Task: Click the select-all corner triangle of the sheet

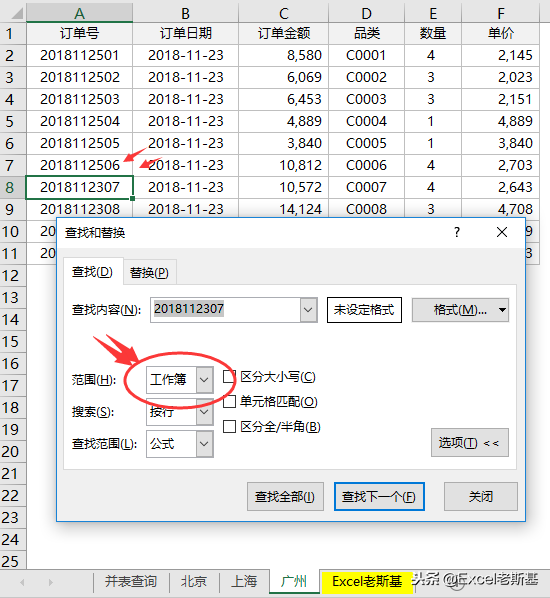Action: tap(17, 14)
